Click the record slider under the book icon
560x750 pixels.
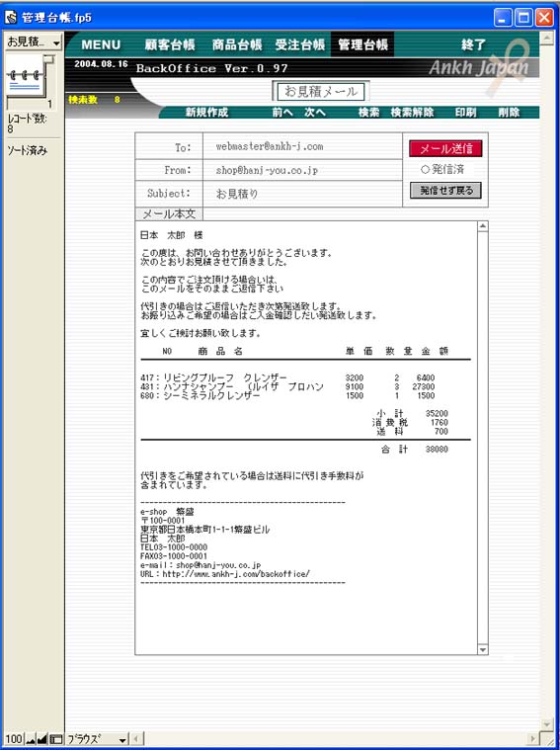click(28, 104)
